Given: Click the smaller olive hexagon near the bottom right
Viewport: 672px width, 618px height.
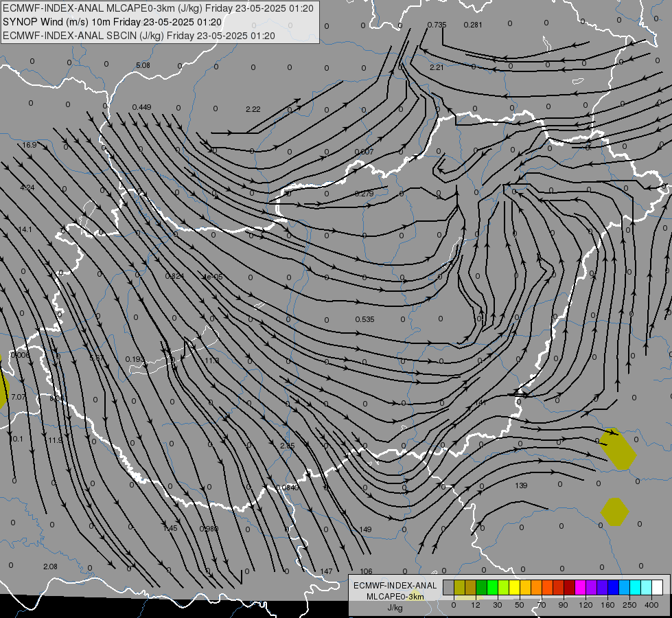Looking at the screenshot, I should pos(614,512).
